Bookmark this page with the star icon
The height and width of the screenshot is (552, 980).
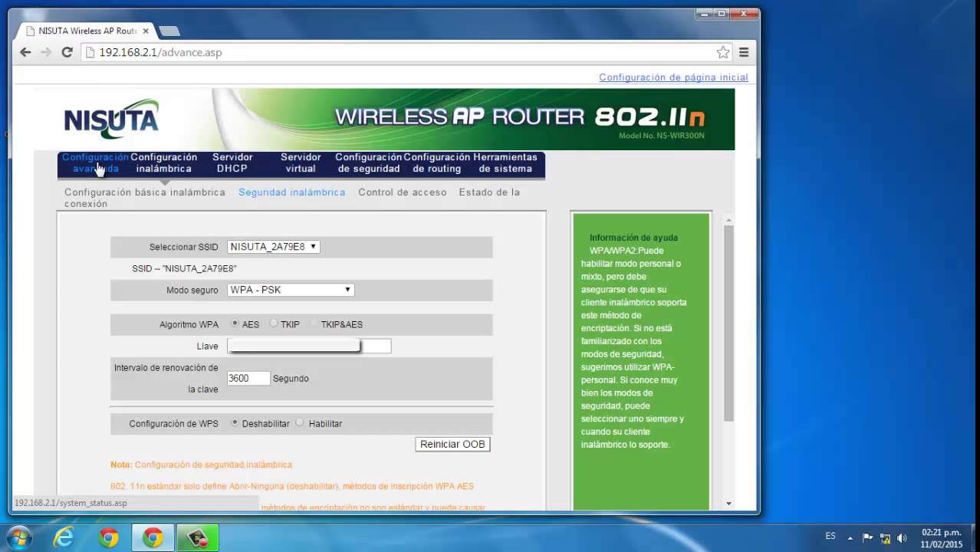click(723, 52)
